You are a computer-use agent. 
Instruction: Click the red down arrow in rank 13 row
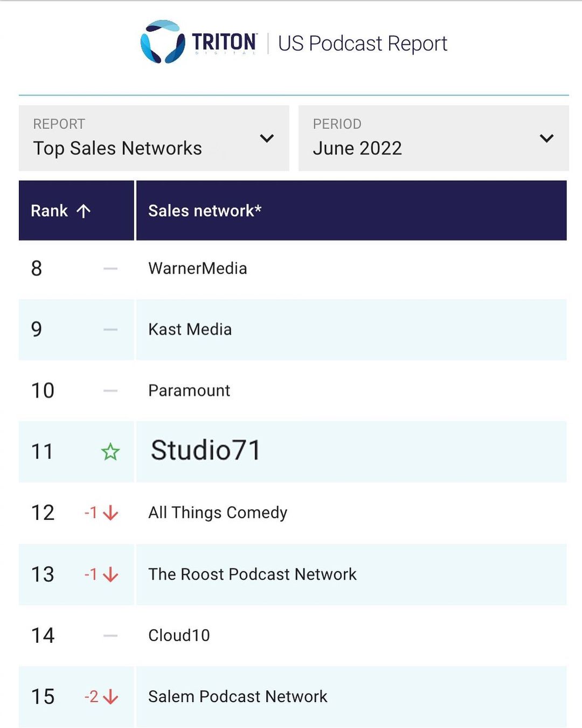coord(110,574)
